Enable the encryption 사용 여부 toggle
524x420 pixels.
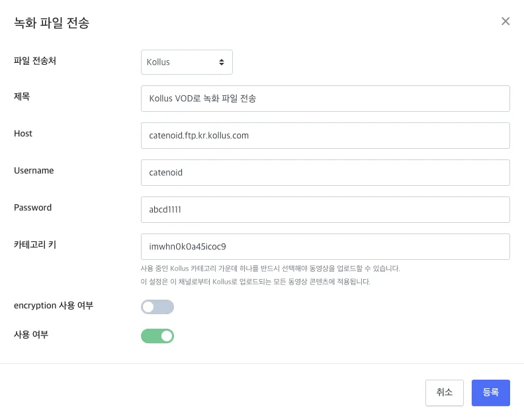pos(157,307)
